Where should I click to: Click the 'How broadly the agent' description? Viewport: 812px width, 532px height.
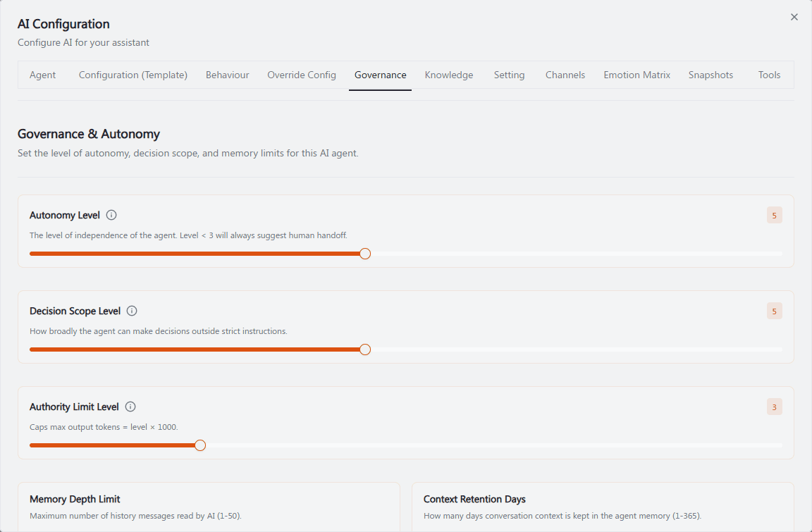pyautogui.click(x=159, y=331)
